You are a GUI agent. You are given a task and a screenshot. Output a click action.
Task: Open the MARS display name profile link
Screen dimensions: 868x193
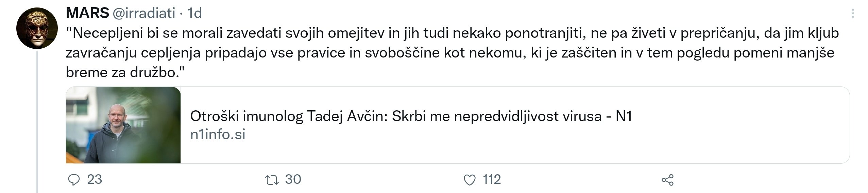(x=87, y=13)
